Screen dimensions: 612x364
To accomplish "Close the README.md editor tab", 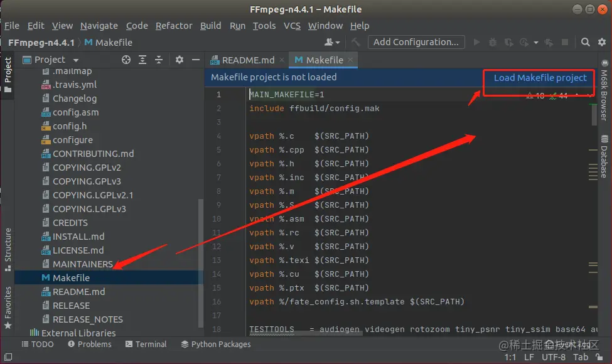I will [282, 60].
